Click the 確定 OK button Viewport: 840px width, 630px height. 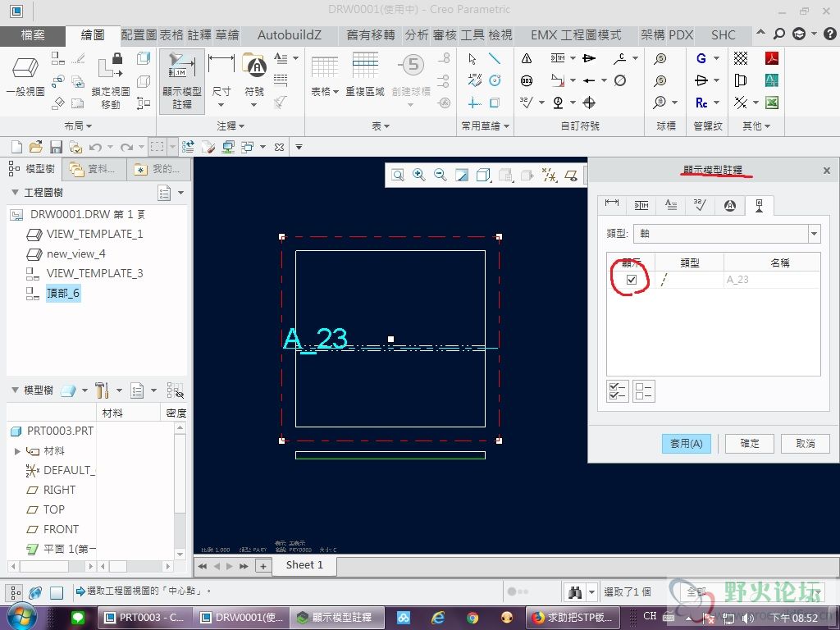tap(750, 444)
